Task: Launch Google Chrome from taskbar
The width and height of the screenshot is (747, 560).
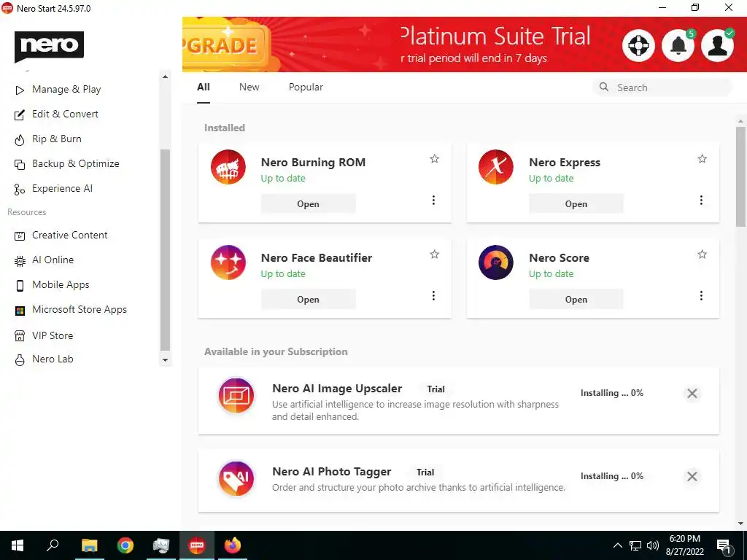Action: click(x=125, y=545)
